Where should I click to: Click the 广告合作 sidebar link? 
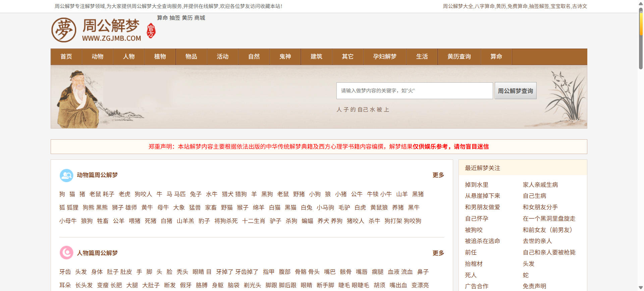pos(477,286)
